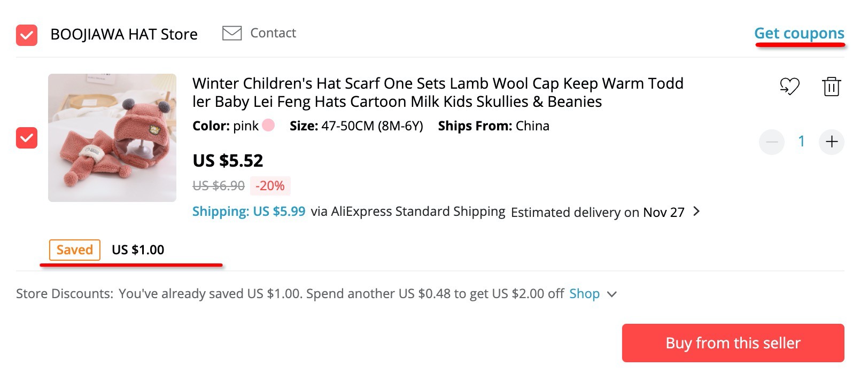This screenshot has height=374, width=868.
Task: Open Winter Children's Hat Scarf product title
Action: click(437, 92)
